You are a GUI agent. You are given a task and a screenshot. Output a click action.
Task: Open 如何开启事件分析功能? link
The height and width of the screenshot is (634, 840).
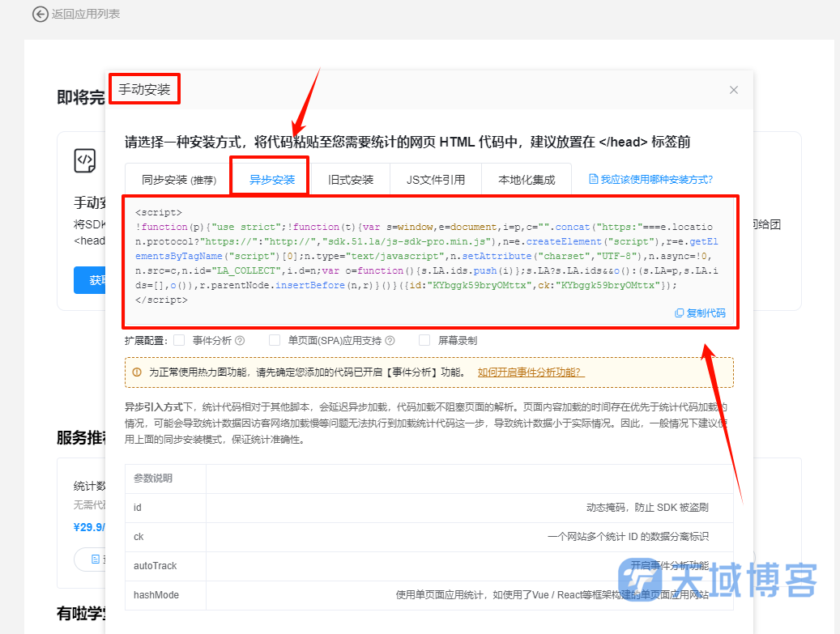click(x=531, y=372)
